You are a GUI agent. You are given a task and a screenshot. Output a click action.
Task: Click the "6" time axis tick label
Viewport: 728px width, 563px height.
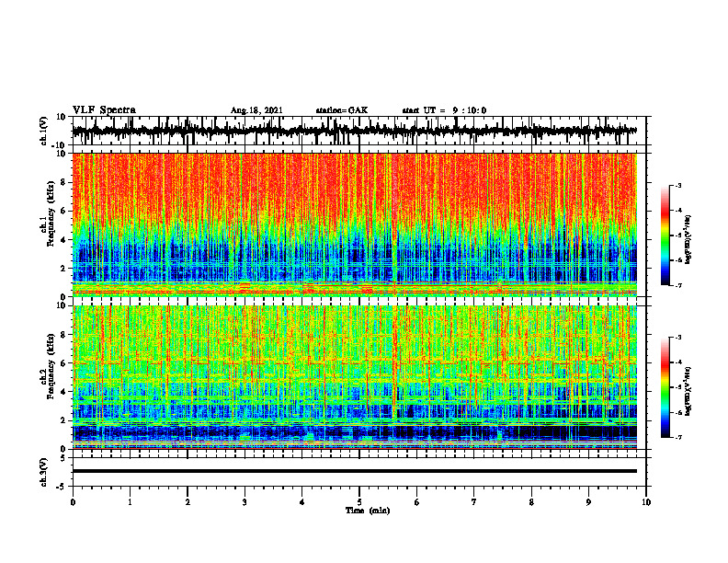pos(417,502)
